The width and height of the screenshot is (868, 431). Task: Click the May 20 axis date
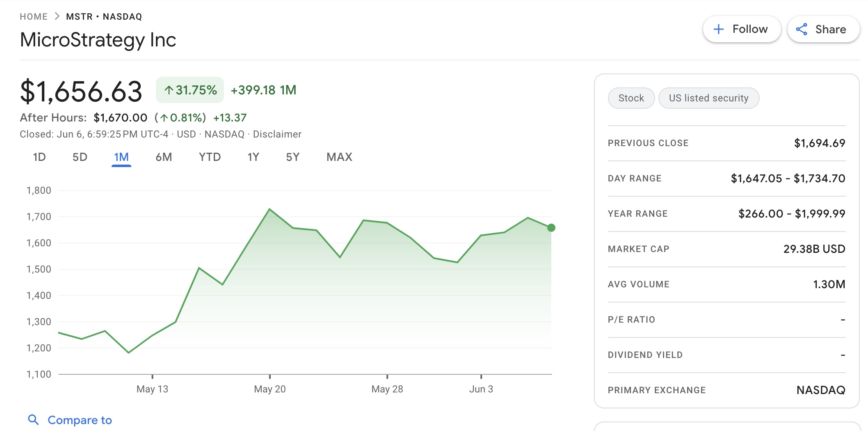[270, 389]
